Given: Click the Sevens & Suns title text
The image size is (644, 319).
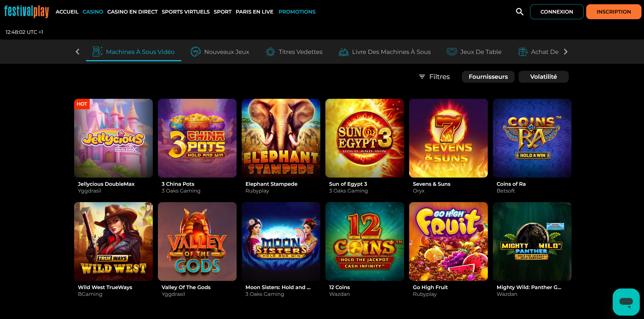Looking at the screenshot, I should point(431,184).
